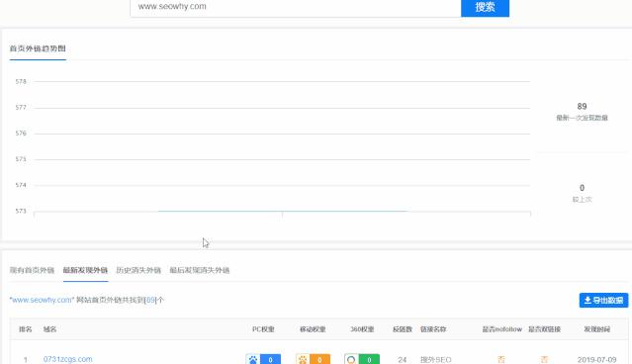Click the PC权重 column header
The image size is (632, 364).
tap(263, 329)
